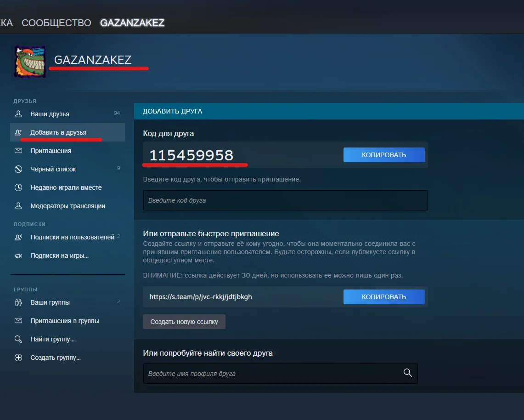Click Создать новую ссылку button

click(184, 322)
